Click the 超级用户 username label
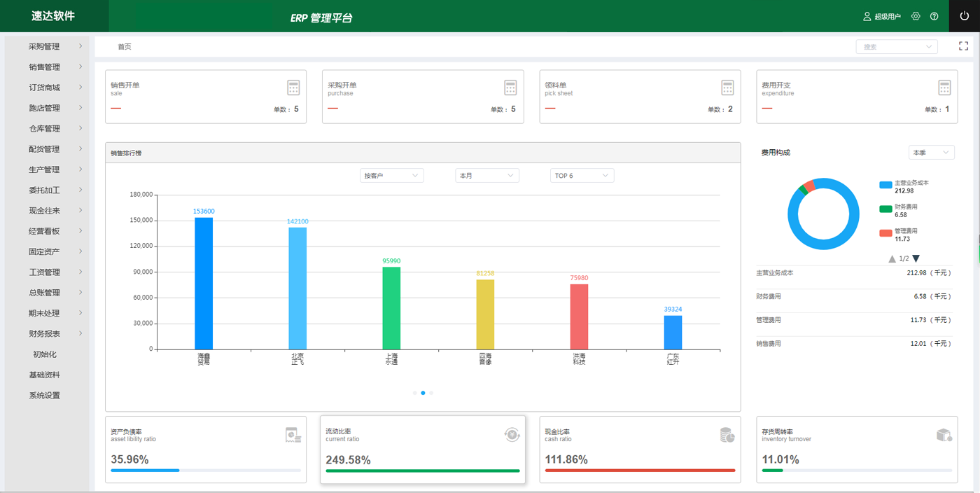 click(888, 17)
